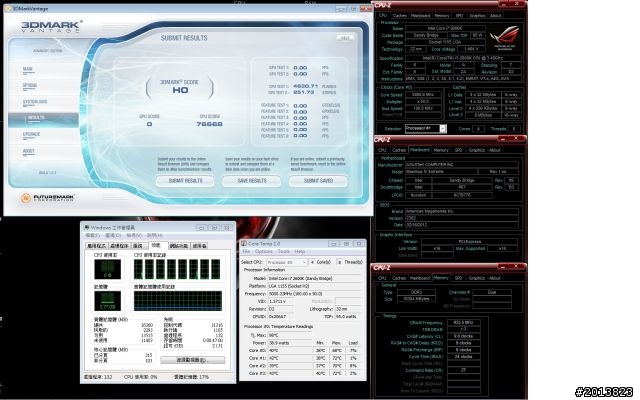
Task: Click Core #0 temperature in Core Temp
Action: point(290,351)
